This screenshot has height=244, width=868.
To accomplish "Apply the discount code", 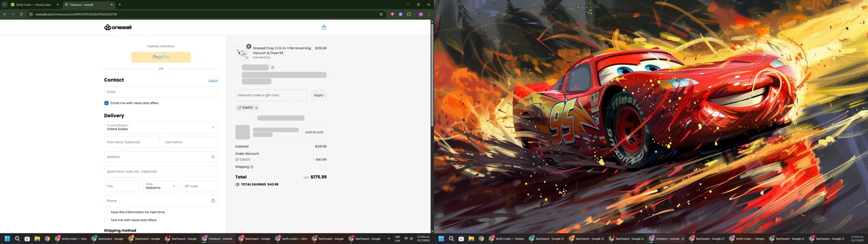I will click(x=318, y=95).
